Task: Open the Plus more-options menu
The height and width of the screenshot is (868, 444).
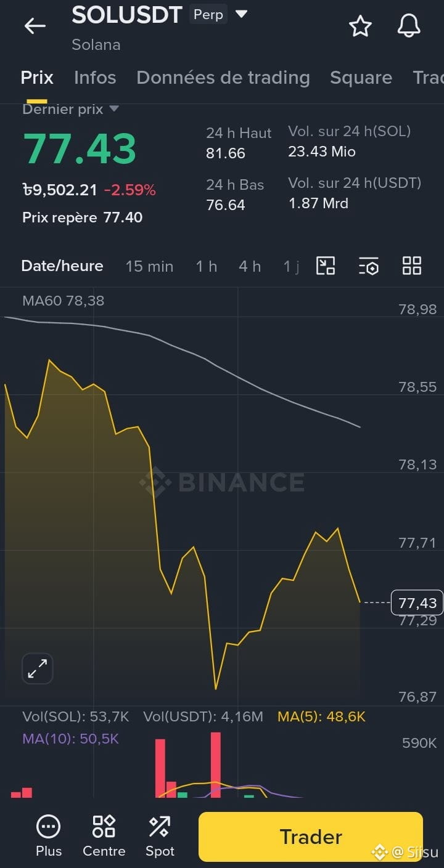Action: (49, 835)
